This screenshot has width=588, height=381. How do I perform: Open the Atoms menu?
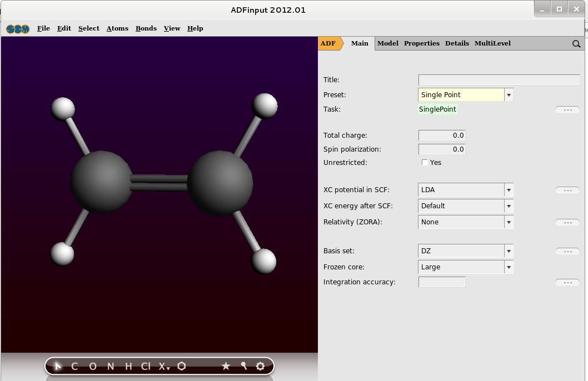coord(117,28)
